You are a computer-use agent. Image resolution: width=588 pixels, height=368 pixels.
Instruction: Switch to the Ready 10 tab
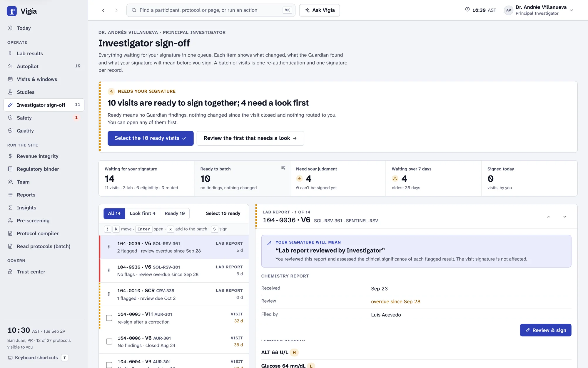(x=175, y=213)
